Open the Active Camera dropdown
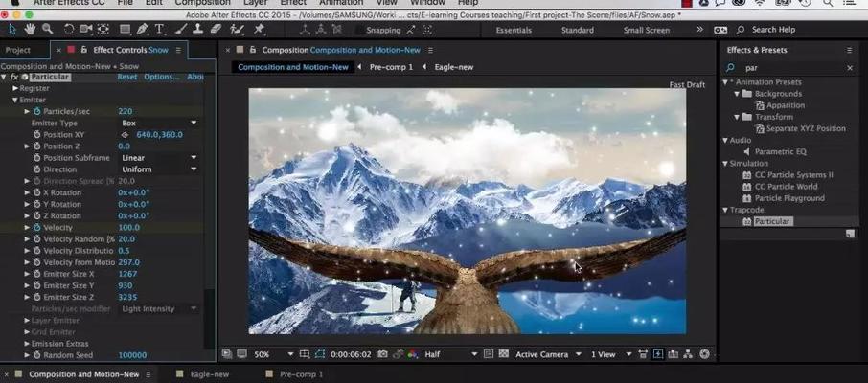Viewport: 868px width, 383px height. [x=549, y=354]
